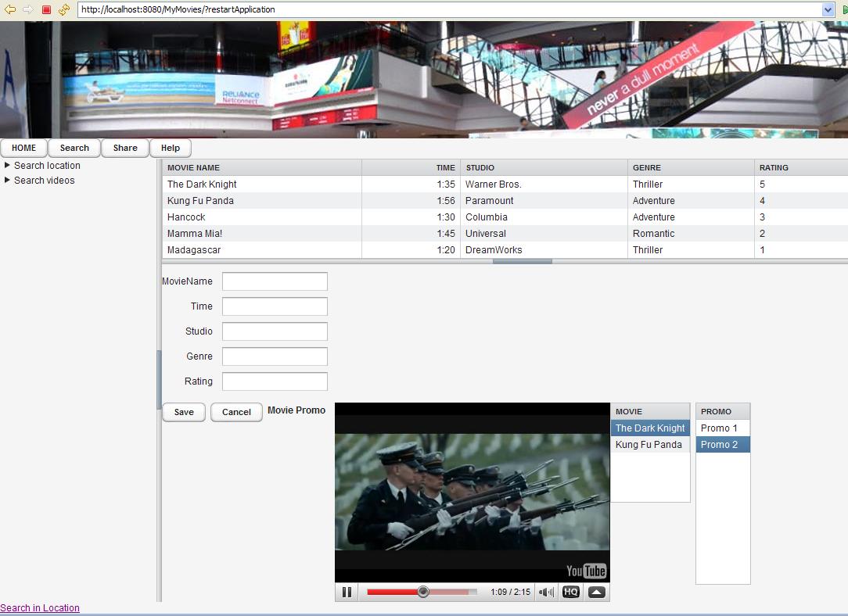Click the PROMO list column header
848x616 pixels.
tap(723, 411)
